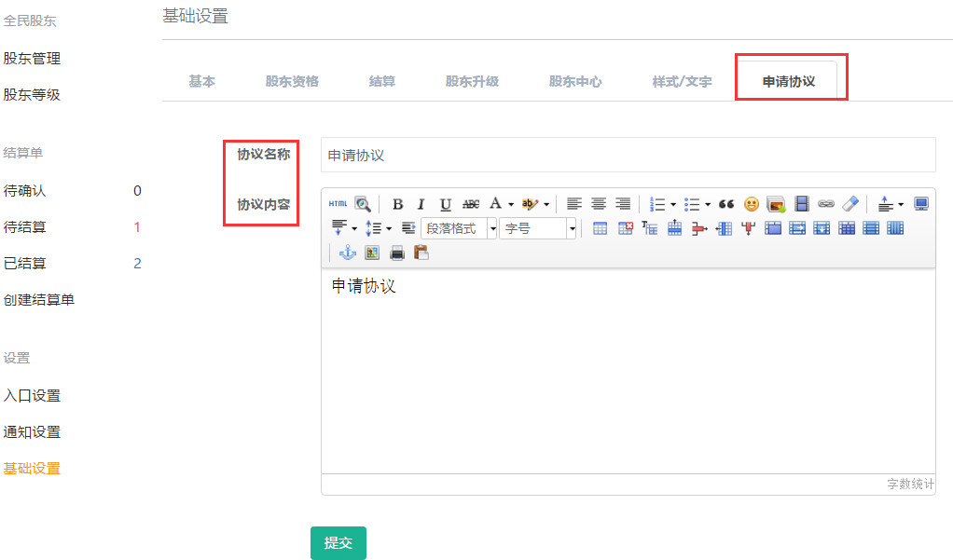
Task: Switch to the 股东资格 tab
Action: 292,81
